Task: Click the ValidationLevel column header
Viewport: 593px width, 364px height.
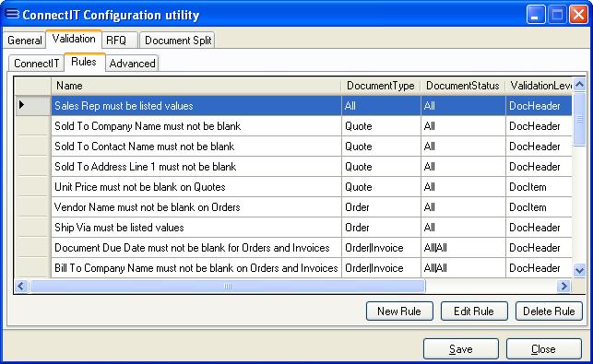Action: click(540, 86)
